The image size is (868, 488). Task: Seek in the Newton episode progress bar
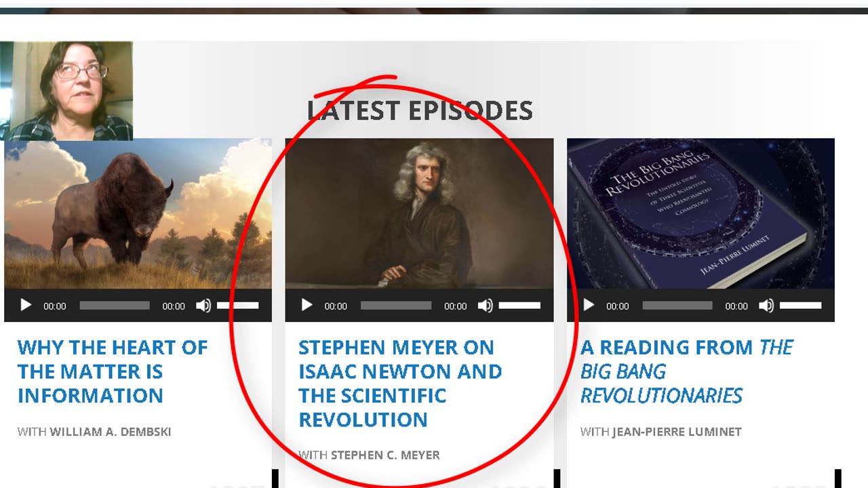coord(396,306)
